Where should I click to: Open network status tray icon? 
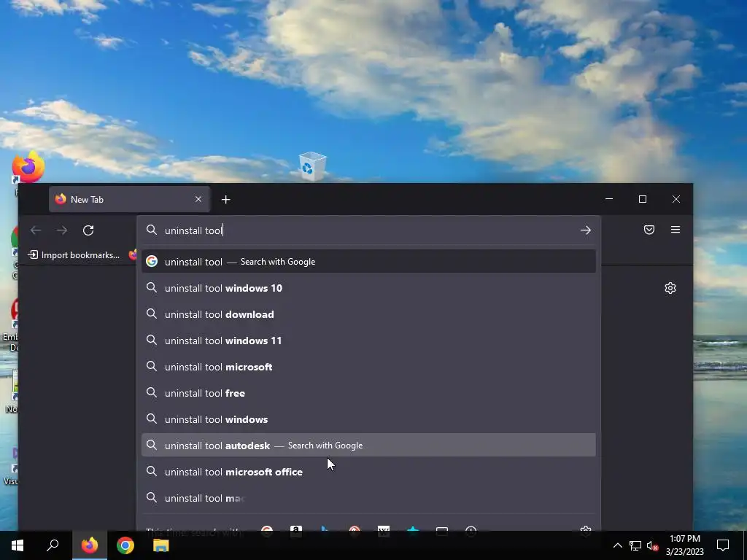[x=635, y=545]
